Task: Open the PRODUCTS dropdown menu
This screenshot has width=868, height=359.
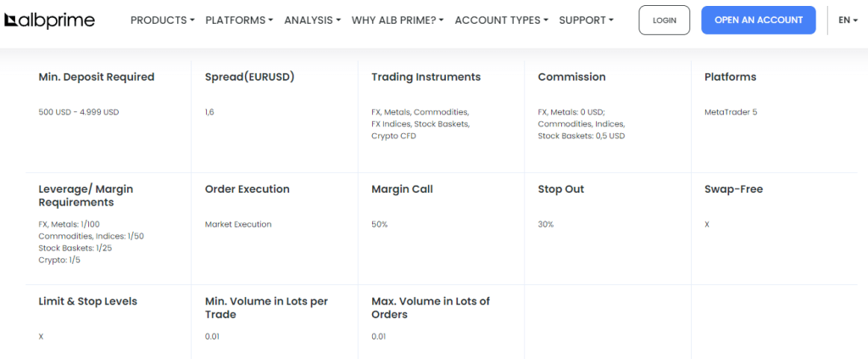Action: (x=163, y=20)
